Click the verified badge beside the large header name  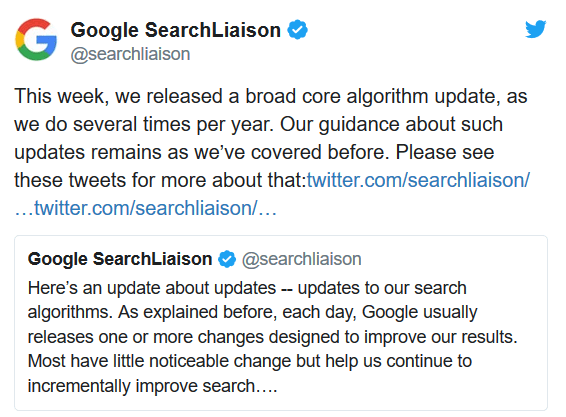[x=297, y=30]
